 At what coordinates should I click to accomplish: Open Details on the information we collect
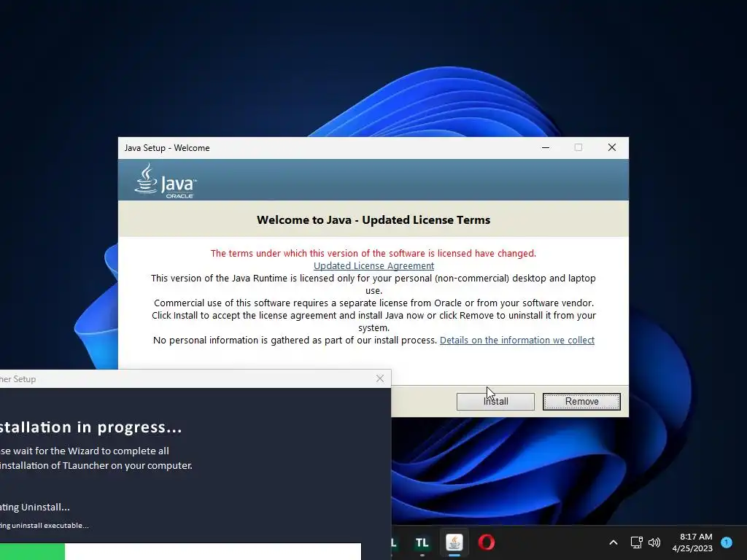pos(517,340)
